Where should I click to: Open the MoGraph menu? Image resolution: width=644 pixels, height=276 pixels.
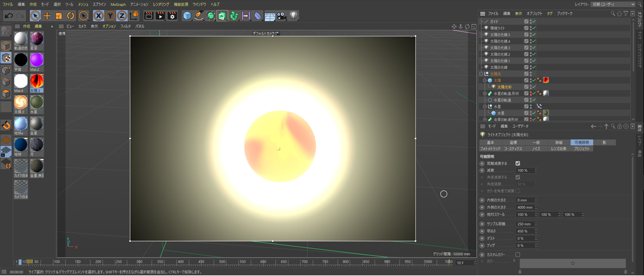point(118,4)
